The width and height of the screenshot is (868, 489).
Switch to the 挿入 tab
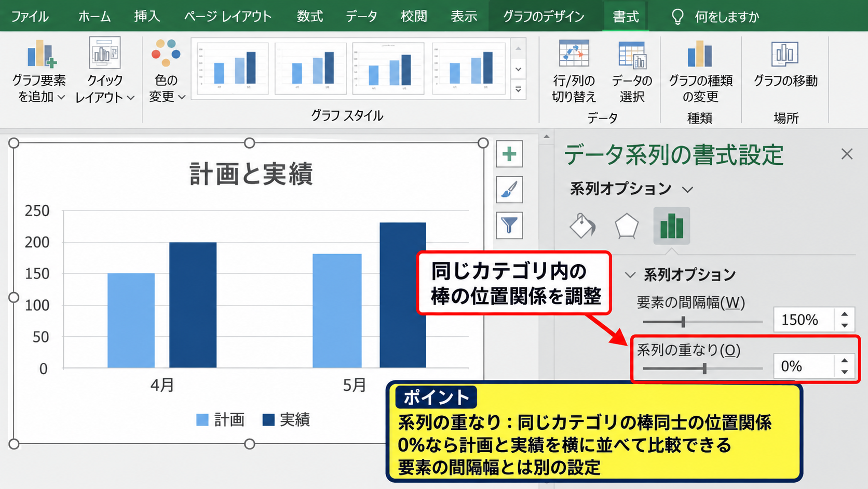[147, 17]
